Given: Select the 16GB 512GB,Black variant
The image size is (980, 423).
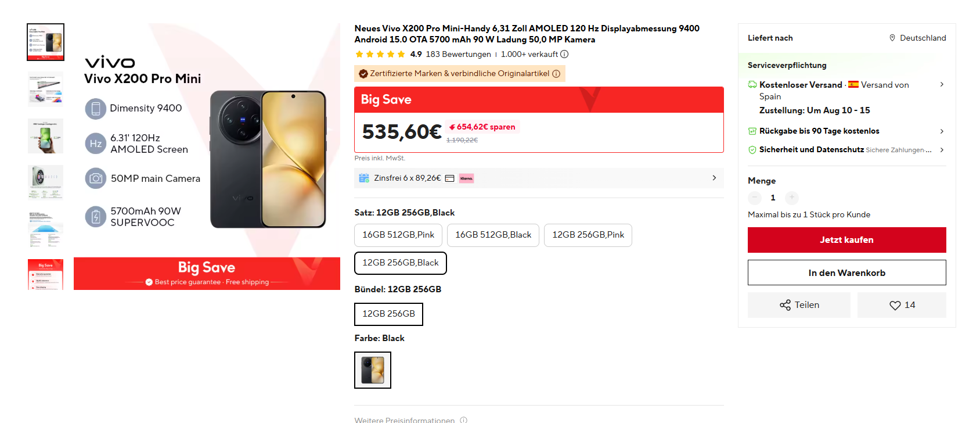Looking at the screenshot, I should [493, 235].
